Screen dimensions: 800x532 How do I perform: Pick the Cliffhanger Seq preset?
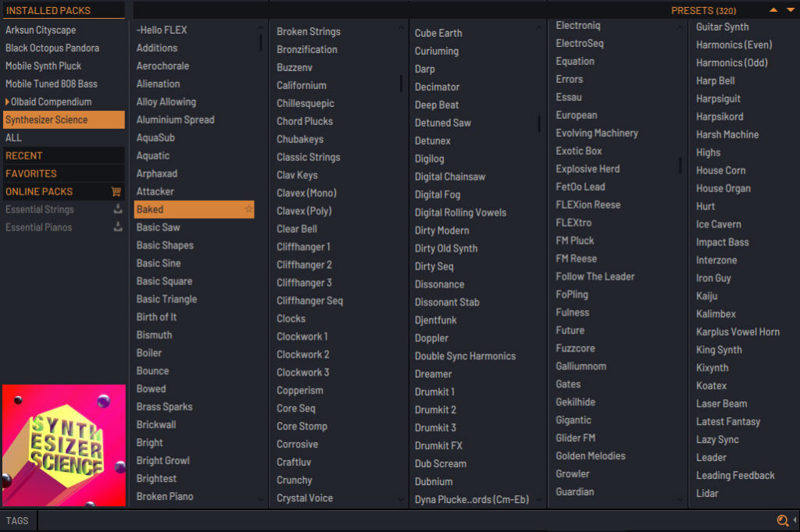tap(309, 301)
